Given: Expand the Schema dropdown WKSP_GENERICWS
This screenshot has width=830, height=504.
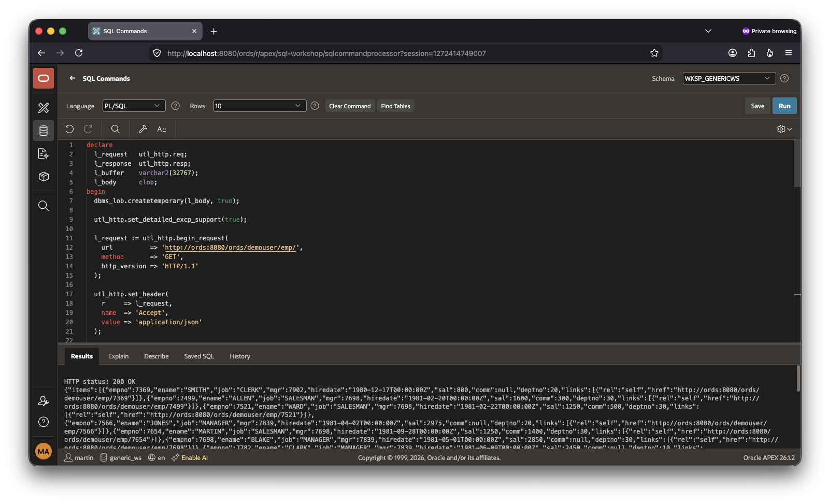Looking at the screenshot, I should [x=729, y=78].
